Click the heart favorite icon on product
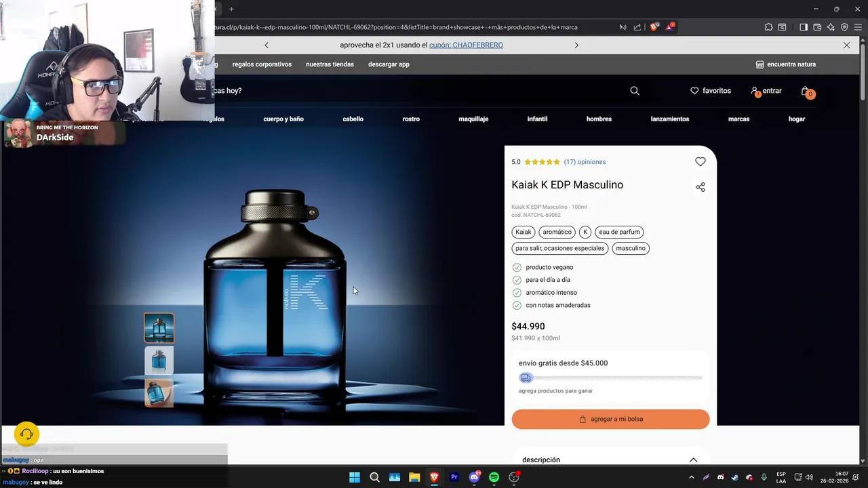The width and height of the screenshot is (868, 488). (x=701, y=161)
